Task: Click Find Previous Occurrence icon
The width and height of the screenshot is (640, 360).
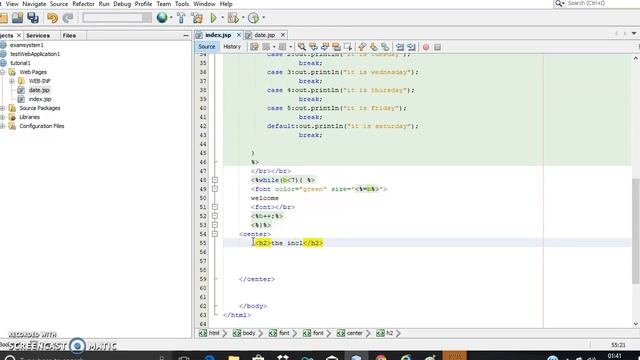Action: (313, 47)
